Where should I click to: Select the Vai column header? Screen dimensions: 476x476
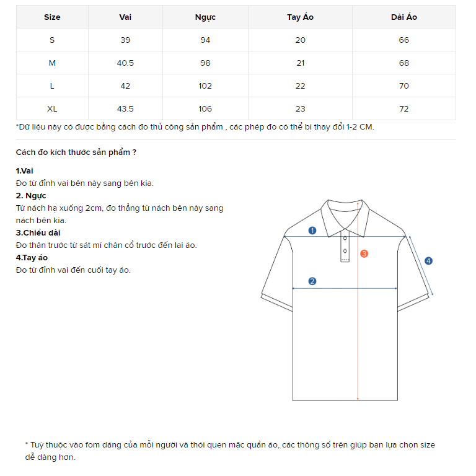(125, 17)
